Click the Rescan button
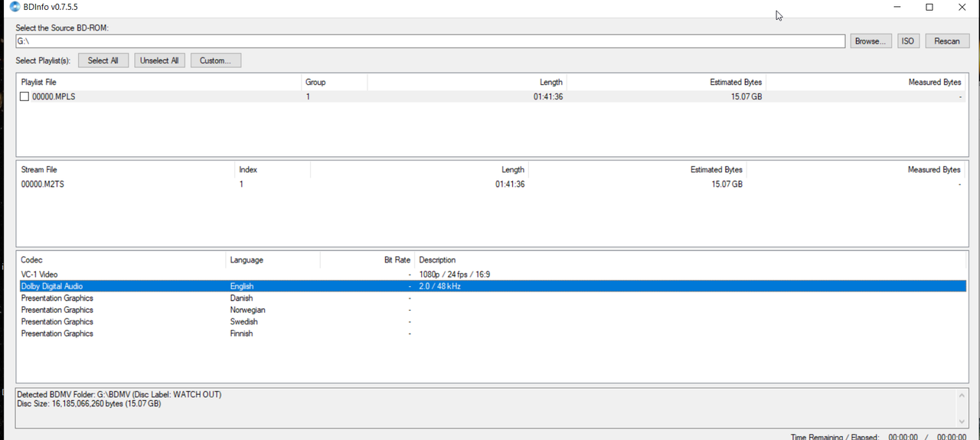980x440 pixels. [x=947, y=41]
